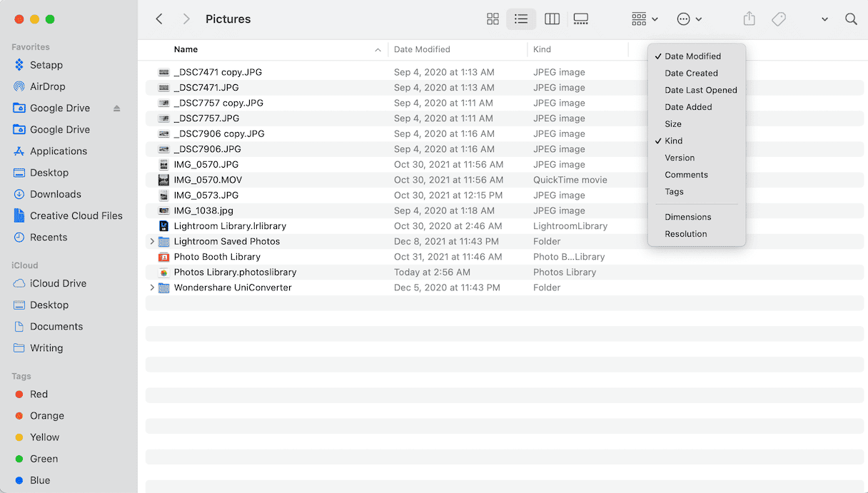Select the Red tag in the sidebar
This screenshot has height=493, width=868.
[39, 394]
